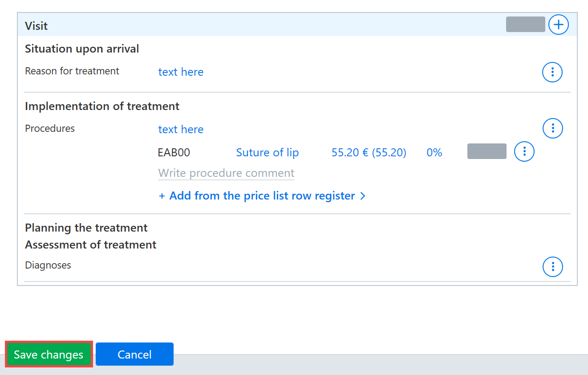Click 'text here' for Reason for treatment

tap(181, 72)
